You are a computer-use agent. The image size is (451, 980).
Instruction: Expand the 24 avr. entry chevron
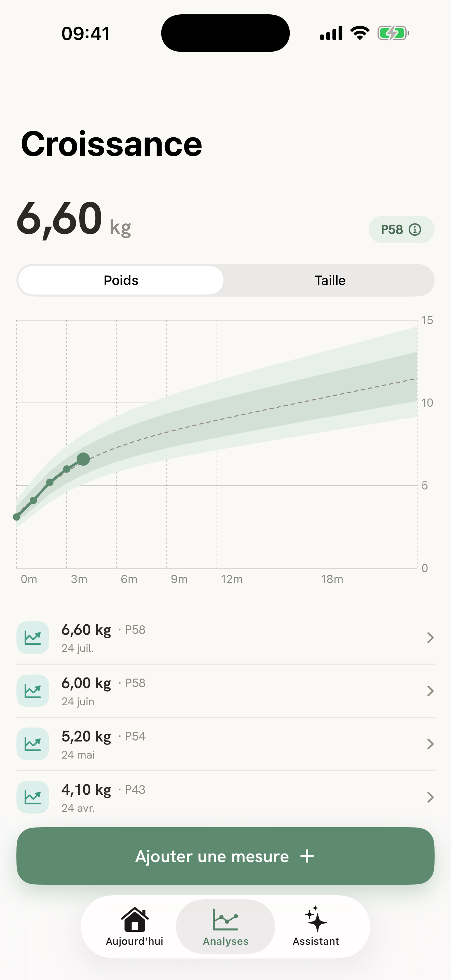(430, 798)
